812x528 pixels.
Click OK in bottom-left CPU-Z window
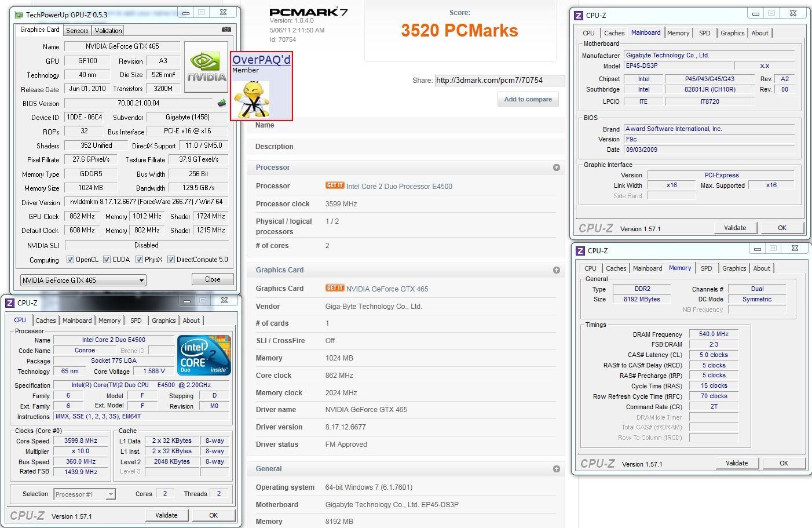click(214, 515)
